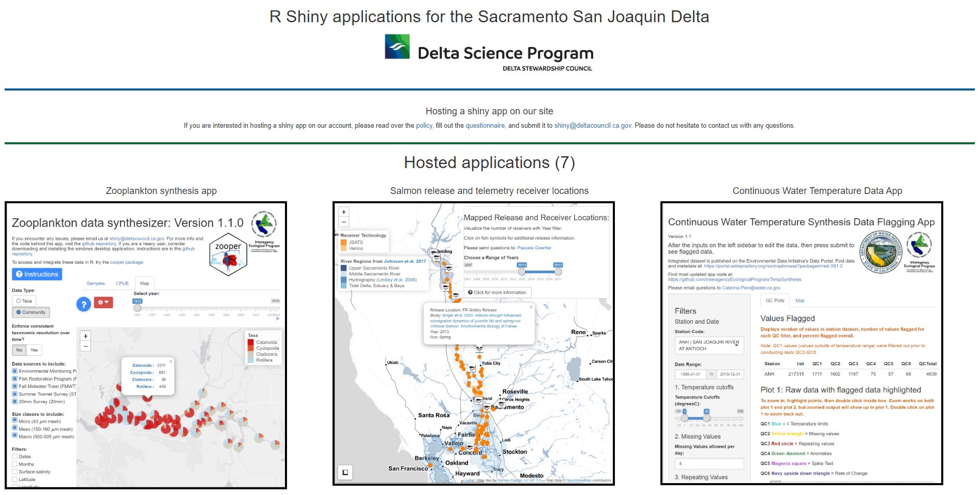Open the Pascale Goertler contact link

click(x=534, y=248)
